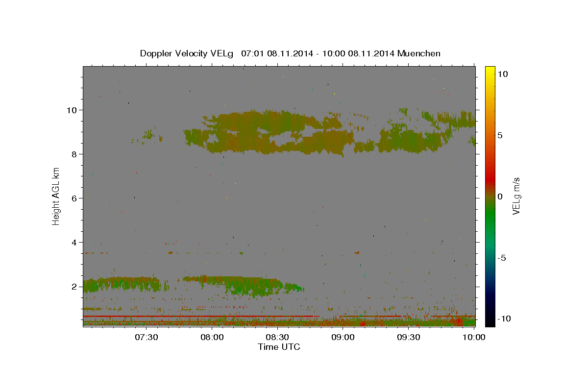Screen dimensions: 588x392
Task: Click the Time UTC axis title
Action: coord(279,347)
